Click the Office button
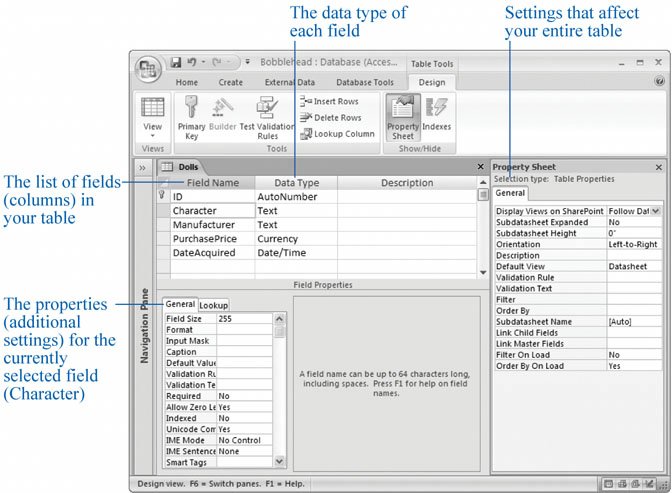 pyautogui.click(x=149, y=67)
